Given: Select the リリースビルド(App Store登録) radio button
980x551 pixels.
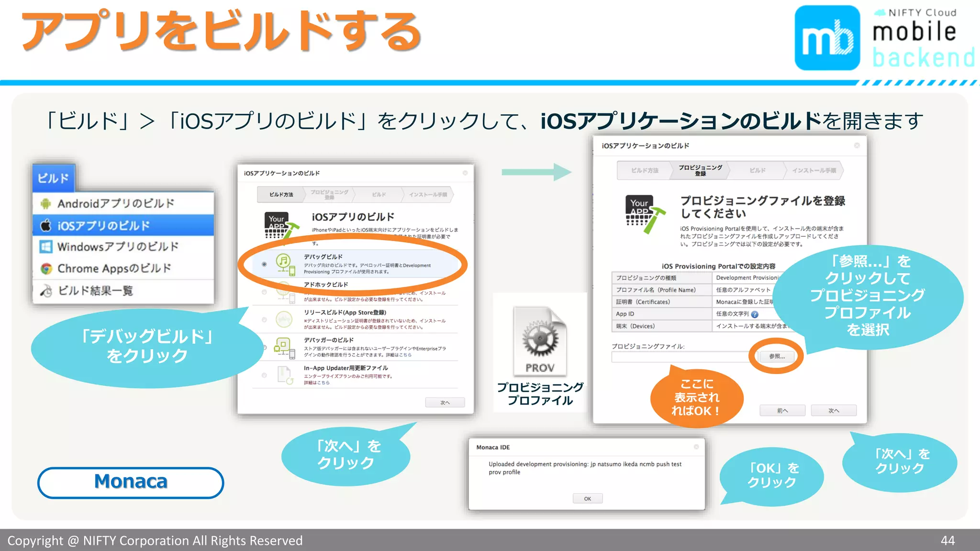Looking at the screenshot, I should point(264,320).
